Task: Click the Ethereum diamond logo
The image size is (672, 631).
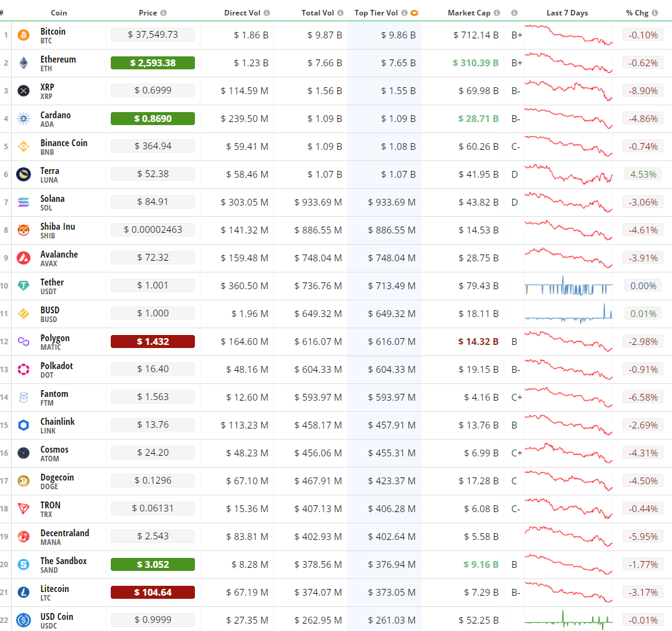Action: (x=24, y=63)
